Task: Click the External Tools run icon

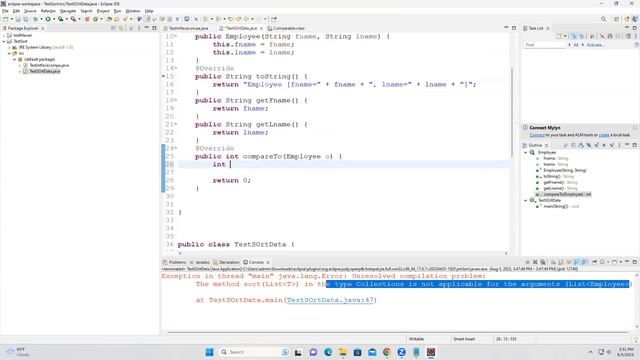Action: (x=73, y=19)
